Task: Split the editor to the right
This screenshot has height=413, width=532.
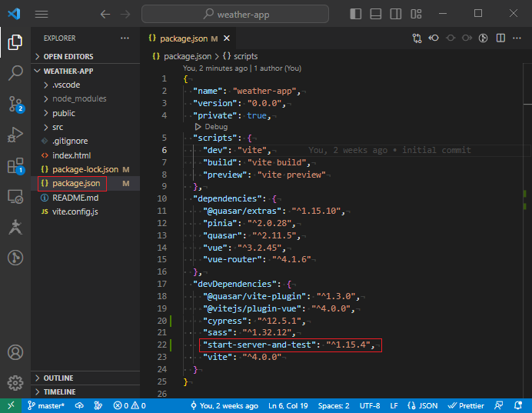Action: coord(500,38)
